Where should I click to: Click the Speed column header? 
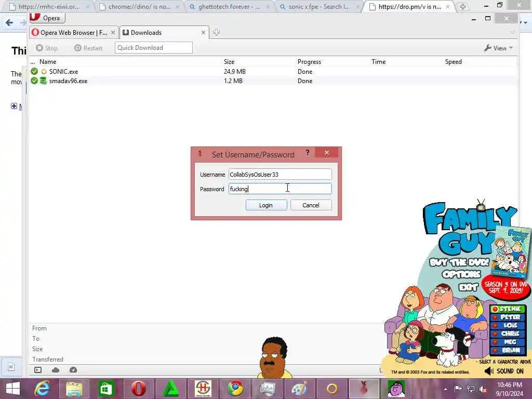point(453,62)
